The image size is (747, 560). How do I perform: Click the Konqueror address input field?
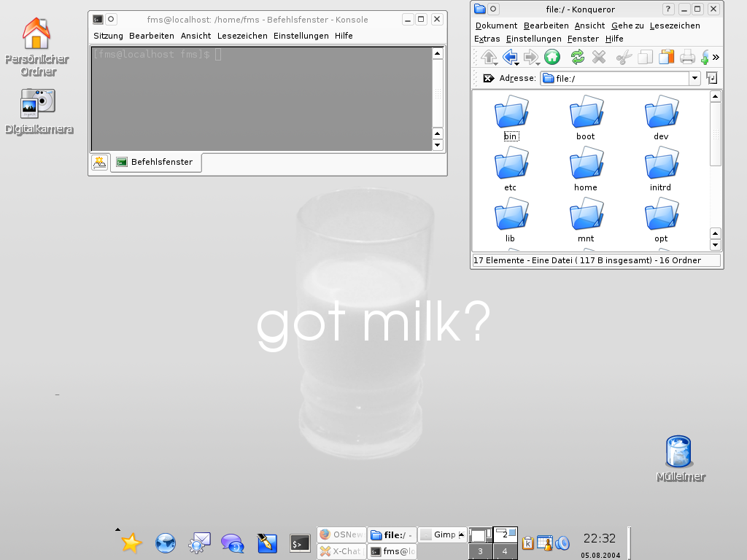(614, 78)
